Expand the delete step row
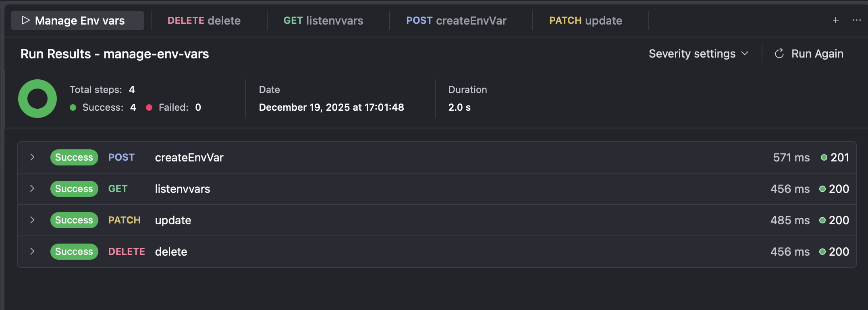868x310 pixels. [x=32, y=252]
